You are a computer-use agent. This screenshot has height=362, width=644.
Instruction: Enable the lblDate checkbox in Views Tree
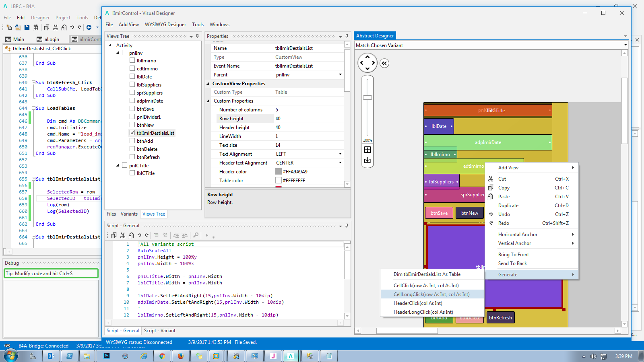point(132,76)
